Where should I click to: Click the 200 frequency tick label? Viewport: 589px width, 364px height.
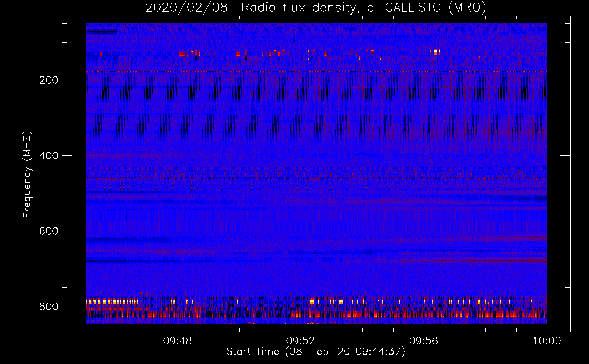point(49,80)
